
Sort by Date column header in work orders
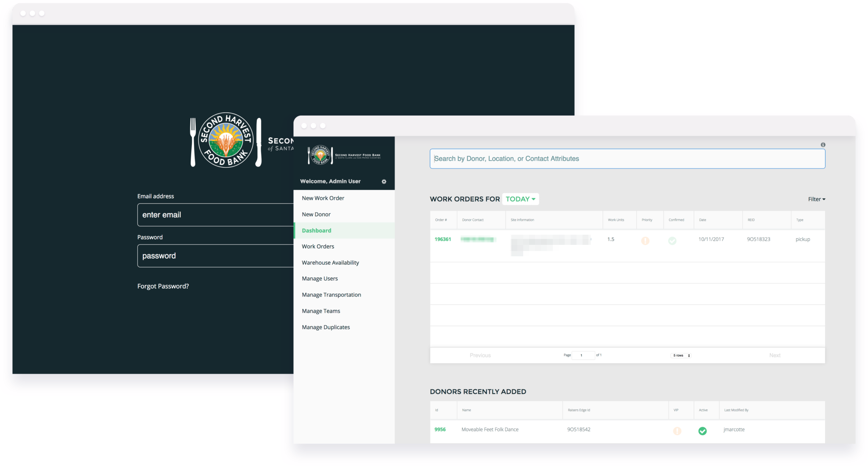pos(718,220)
